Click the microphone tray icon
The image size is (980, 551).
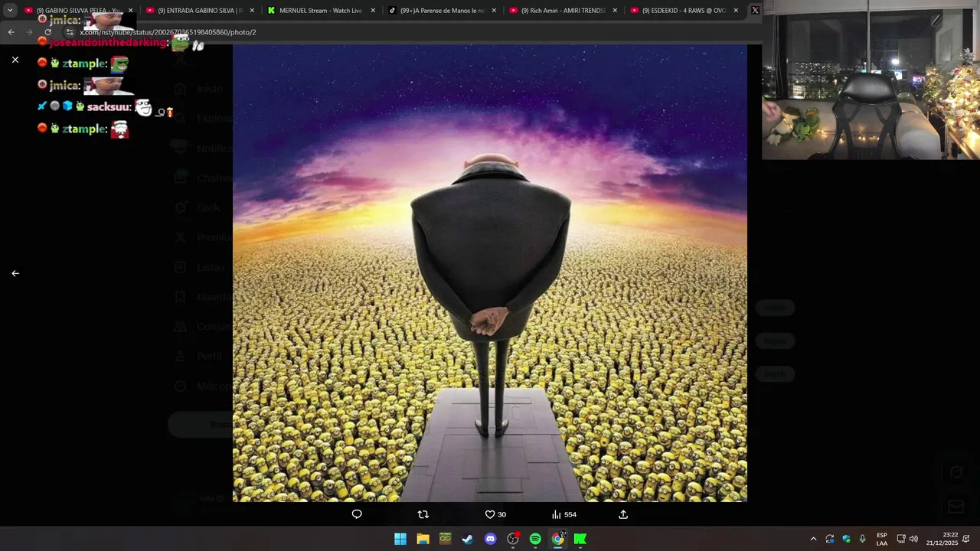[863, 539]
